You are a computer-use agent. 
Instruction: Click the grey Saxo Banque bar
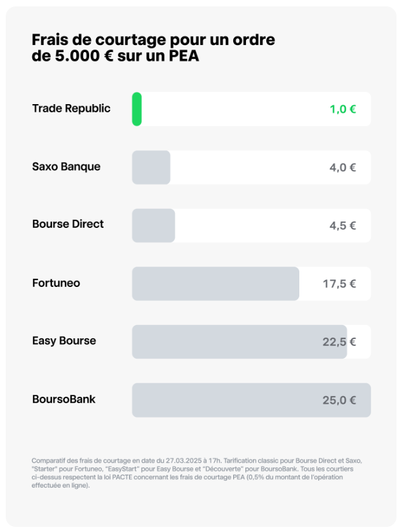click(x=151, y=168)
